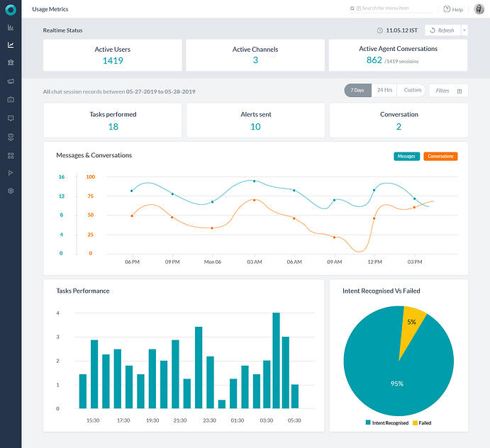Toggle the Messages series in the chart legend

point(406,156)
